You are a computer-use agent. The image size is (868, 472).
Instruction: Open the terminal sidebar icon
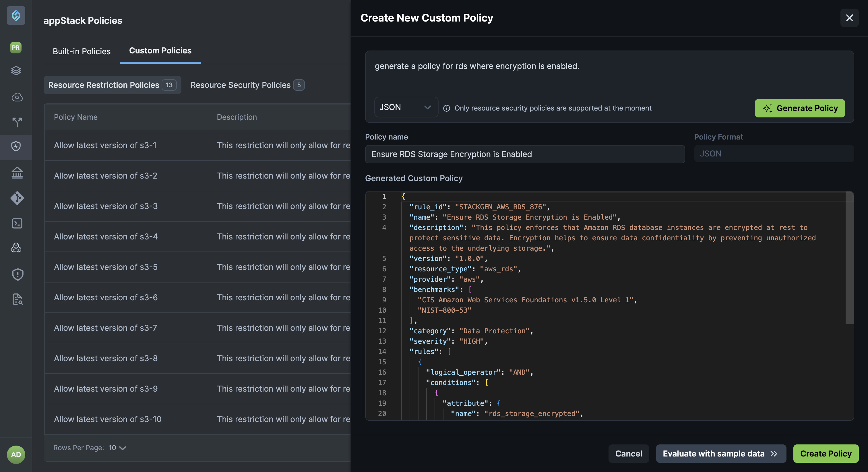(15, 223)
